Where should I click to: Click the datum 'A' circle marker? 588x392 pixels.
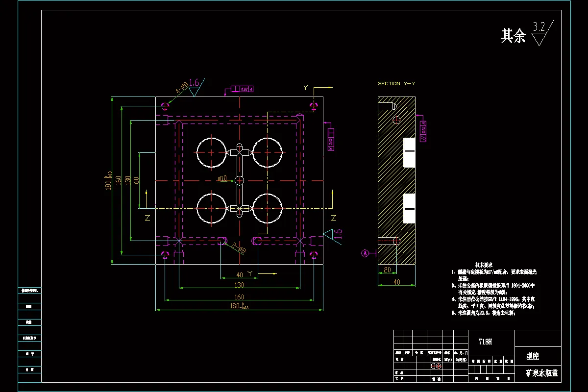point(365,253)
